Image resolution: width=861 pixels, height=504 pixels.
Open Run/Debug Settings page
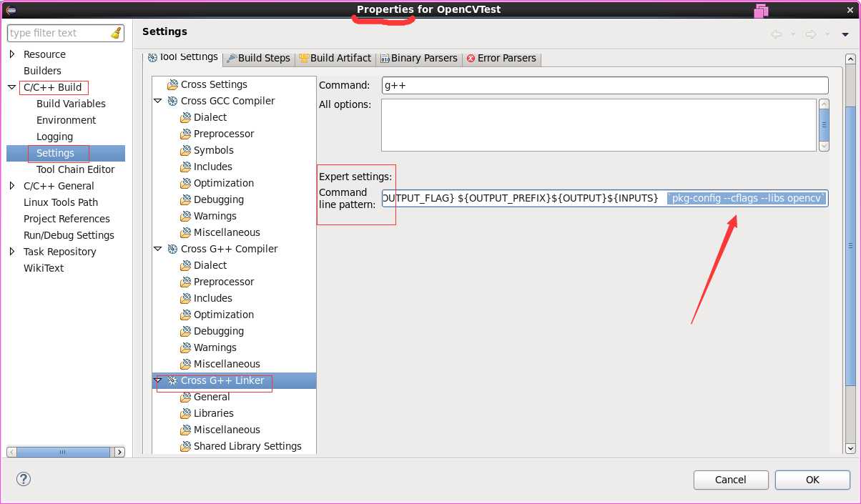(x=69, y=235)
